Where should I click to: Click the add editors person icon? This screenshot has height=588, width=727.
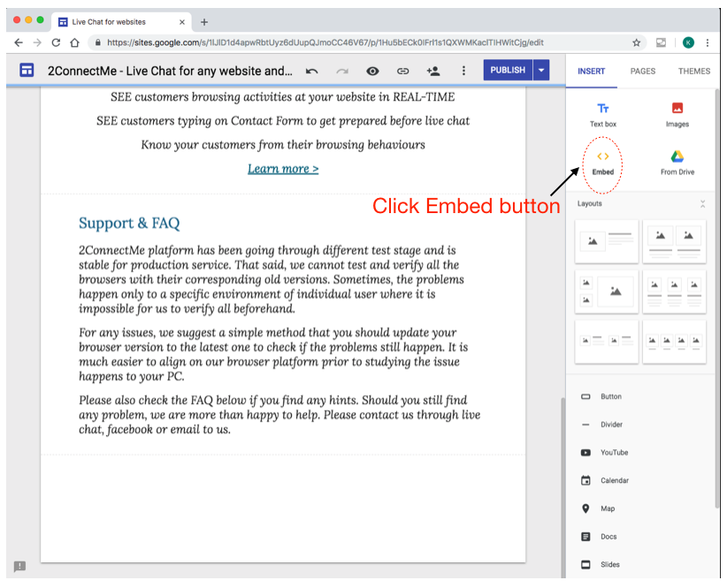click(x=433, y=71)
